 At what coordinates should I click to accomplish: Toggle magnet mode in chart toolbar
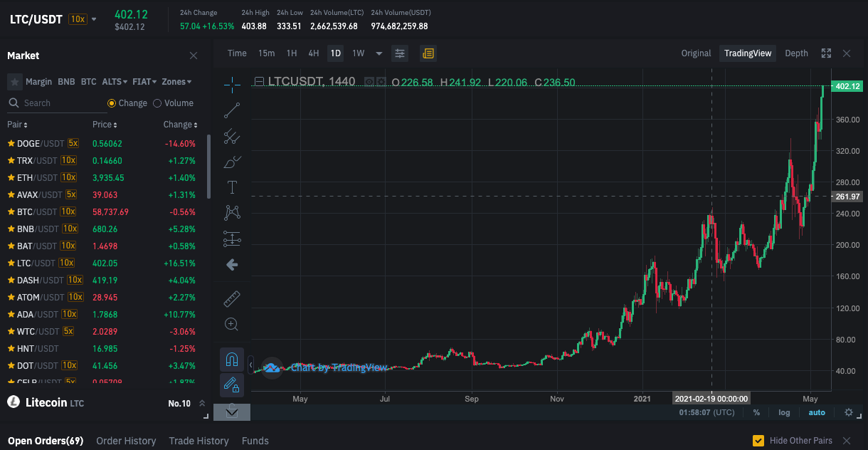232,360
